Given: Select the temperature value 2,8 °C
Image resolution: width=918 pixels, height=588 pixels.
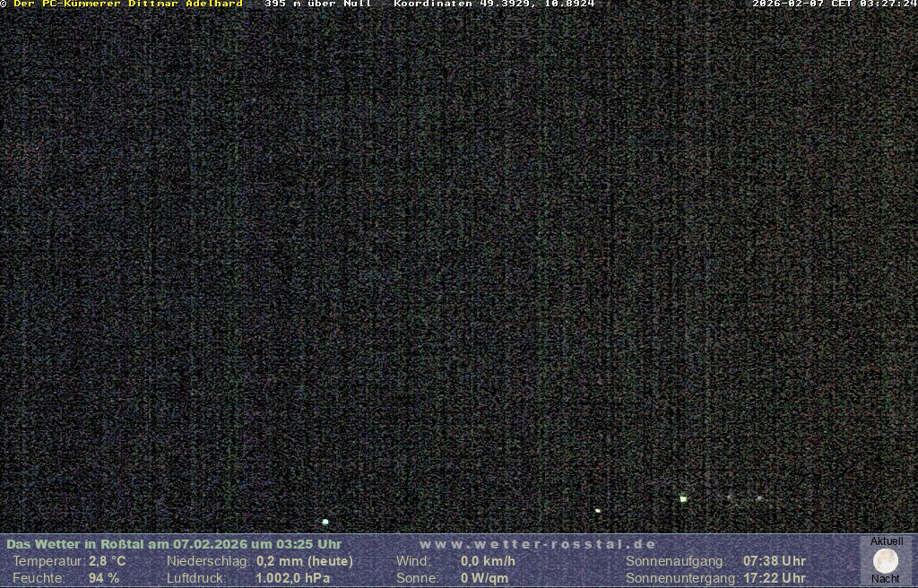Looking at the screenshot, I should coord(107,561).
